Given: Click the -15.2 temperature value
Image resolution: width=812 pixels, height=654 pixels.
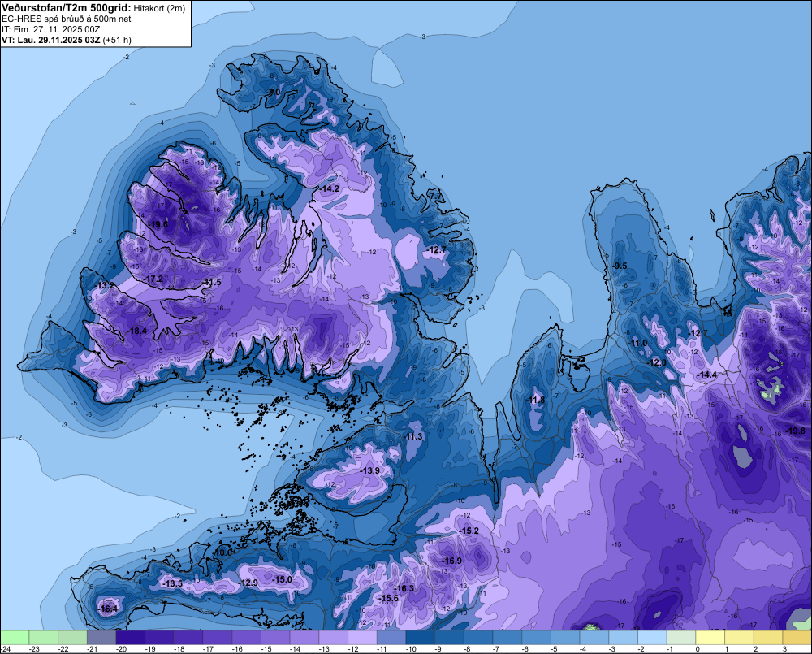Looking at the screenshot, I should pos(469,531).
